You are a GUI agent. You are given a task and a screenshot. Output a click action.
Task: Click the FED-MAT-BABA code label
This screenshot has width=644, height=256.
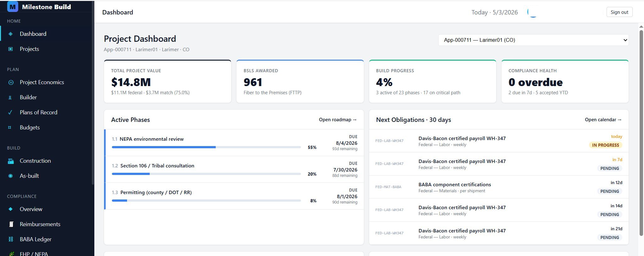[388, 187]
